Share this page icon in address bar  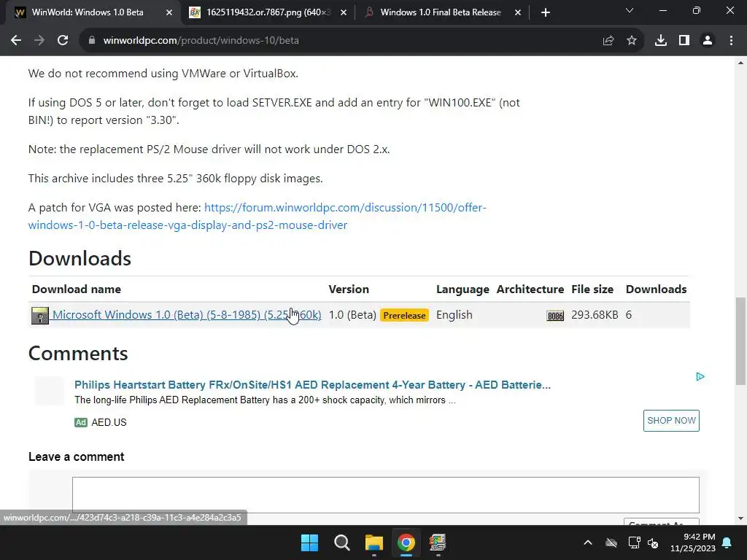(608, 41)
